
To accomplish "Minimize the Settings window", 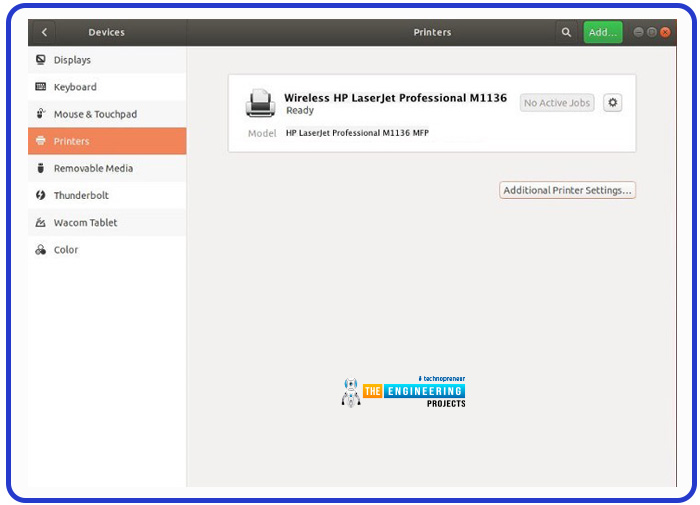I will [638, 32].
